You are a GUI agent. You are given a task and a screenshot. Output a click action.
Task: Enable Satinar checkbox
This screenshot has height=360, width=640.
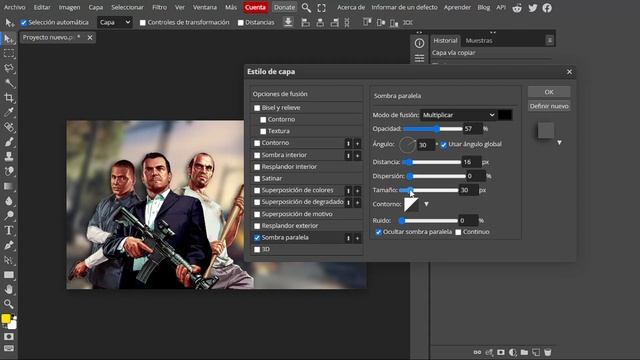[257, 179]
